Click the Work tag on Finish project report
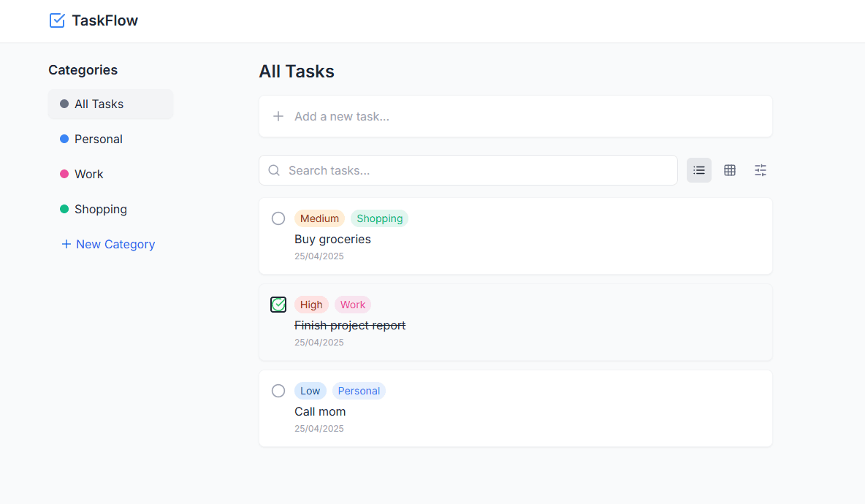865x504 pixels. click(353, 305)
